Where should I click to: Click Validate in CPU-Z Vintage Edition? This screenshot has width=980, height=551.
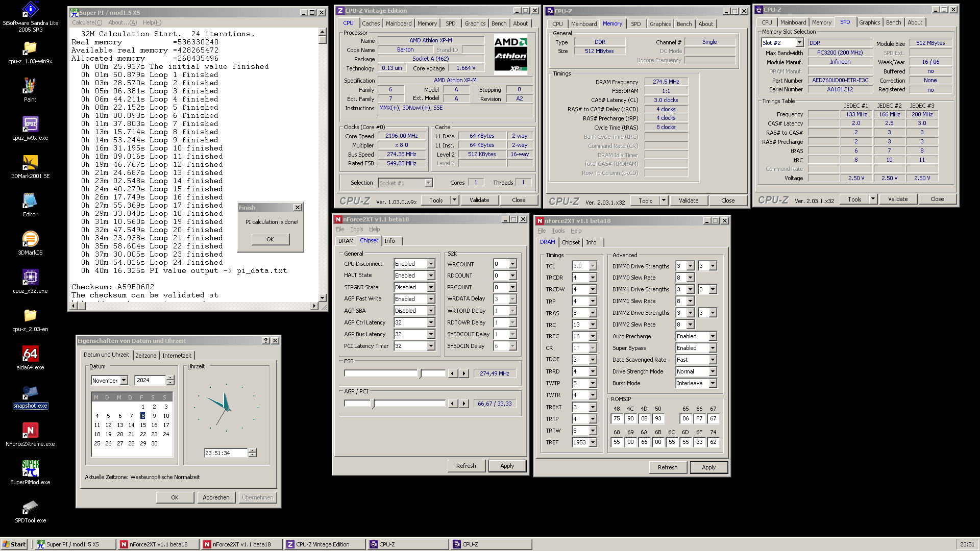[479, 200]
